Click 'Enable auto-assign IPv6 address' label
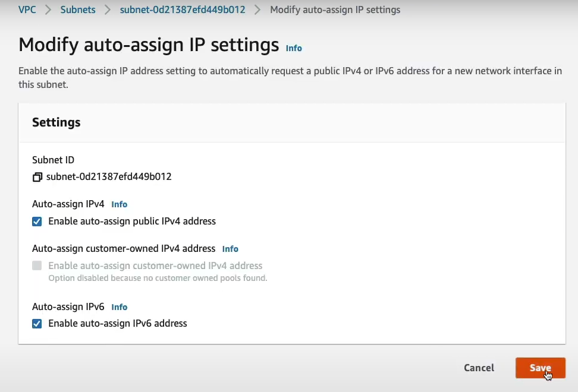The height and width of the screenshot is (392, 578). click(x=118, y=323)
